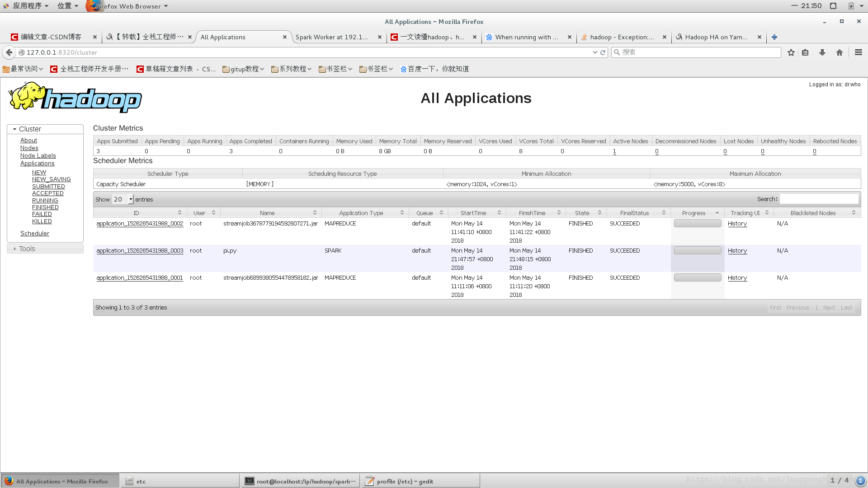Open History link for pi.py application

737,251
